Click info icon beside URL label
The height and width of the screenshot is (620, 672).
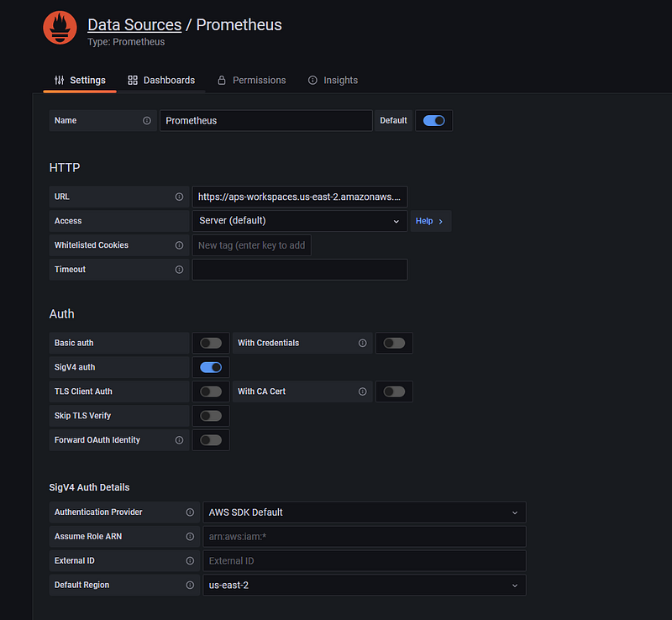pyautogui.click(x=179, y=197)
